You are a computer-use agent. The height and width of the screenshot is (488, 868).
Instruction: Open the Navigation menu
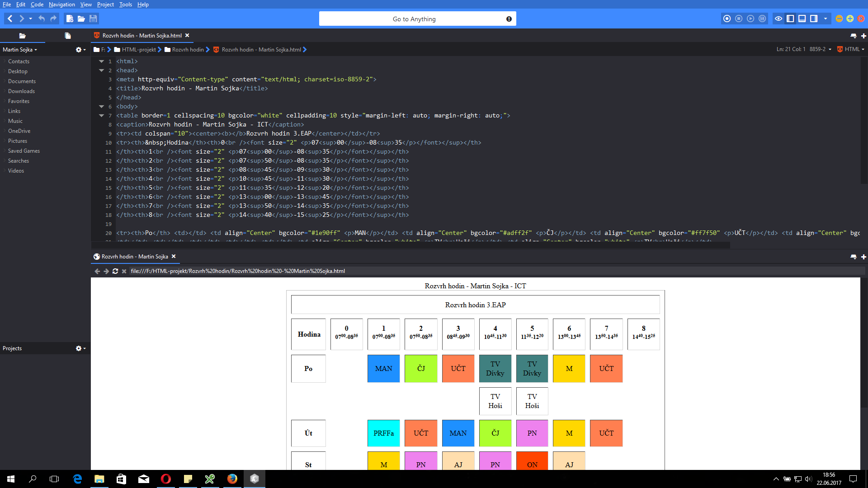click(61, 5)
